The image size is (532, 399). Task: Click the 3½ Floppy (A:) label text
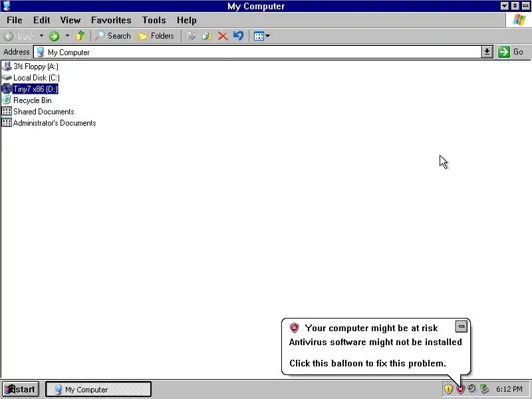tap(36, 66)
